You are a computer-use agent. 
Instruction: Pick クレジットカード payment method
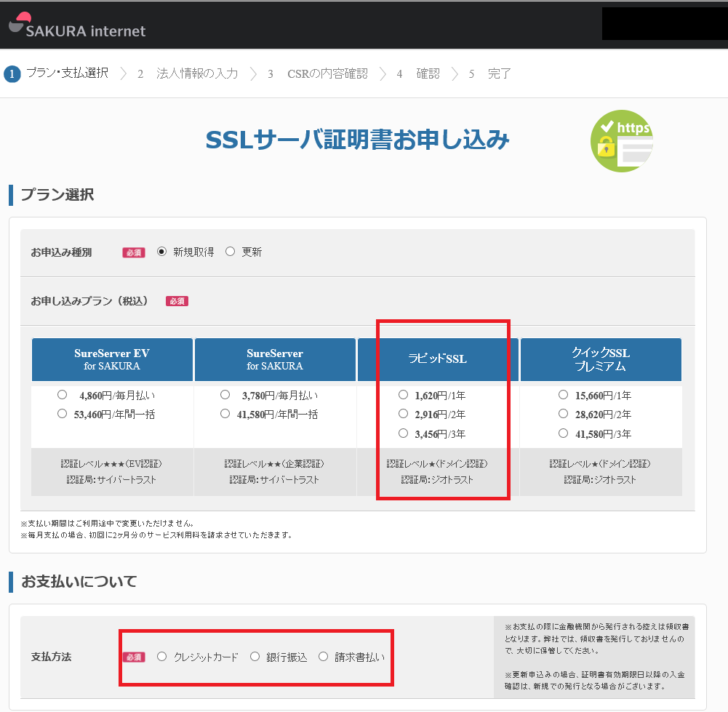161,657
